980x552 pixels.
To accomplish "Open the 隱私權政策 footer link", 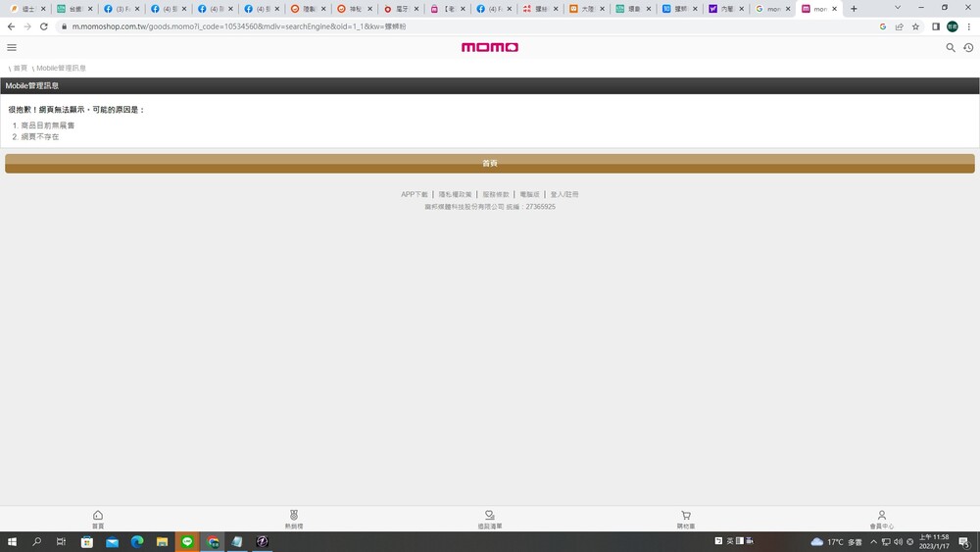I will [x=455, y=194].
